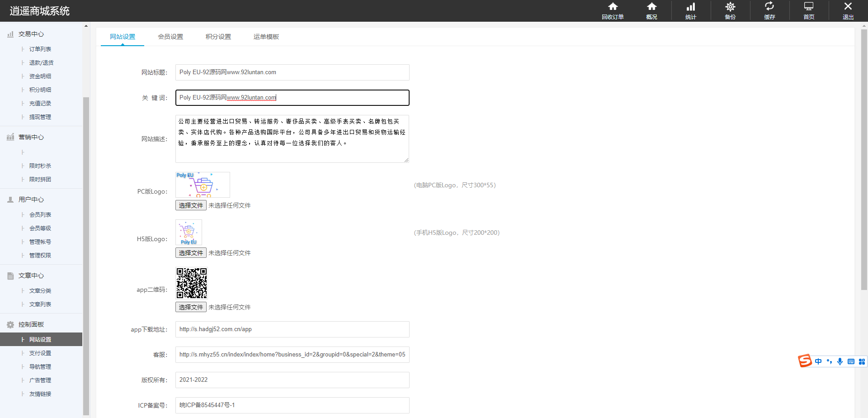
Task: Click the main page vertical scrollbar
Action: click(x=864, y=160)
